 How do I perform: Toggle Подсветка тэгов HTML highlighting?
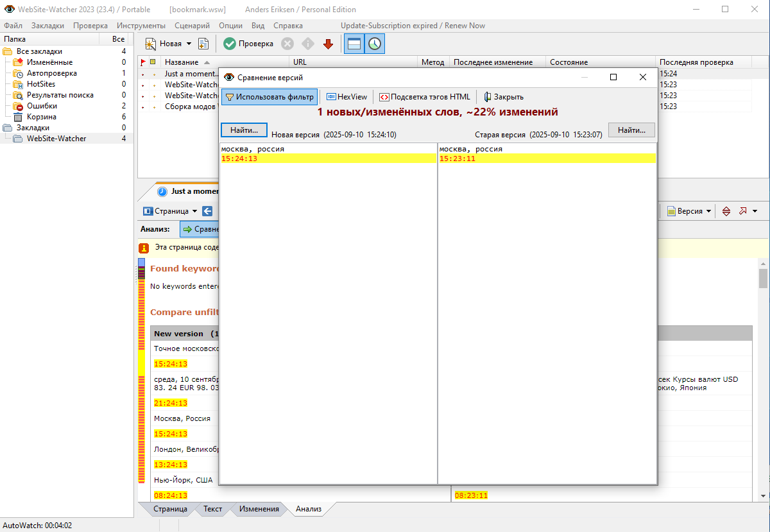(x=425, y=97)
